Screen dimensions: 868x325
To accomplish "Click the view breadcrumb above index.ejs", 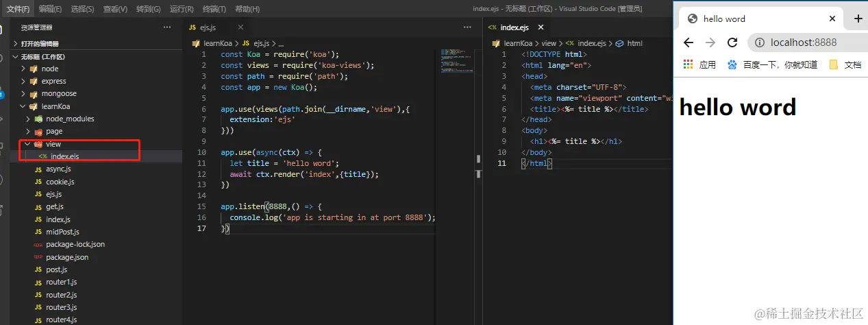I will click(x=549, y=43).
